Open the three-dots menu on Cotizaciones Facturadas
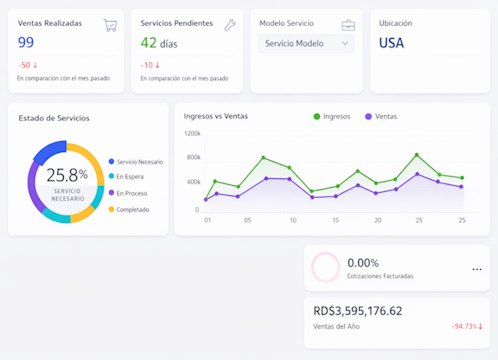This screenshot has width=498, height=360. 477,269
